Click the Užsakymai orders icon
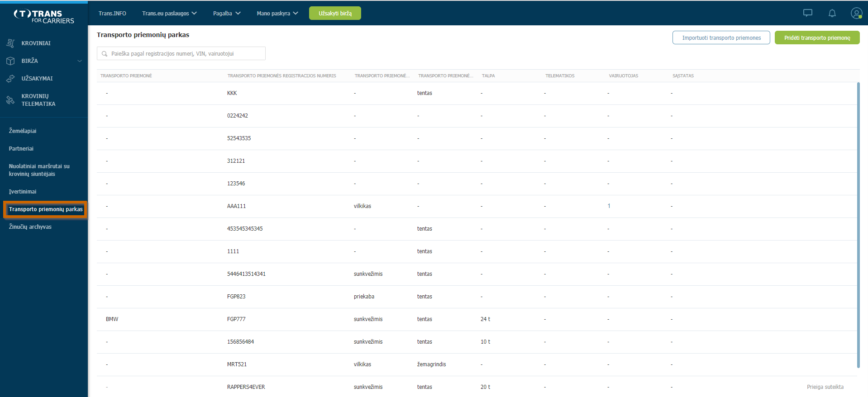 coord(10,79)
